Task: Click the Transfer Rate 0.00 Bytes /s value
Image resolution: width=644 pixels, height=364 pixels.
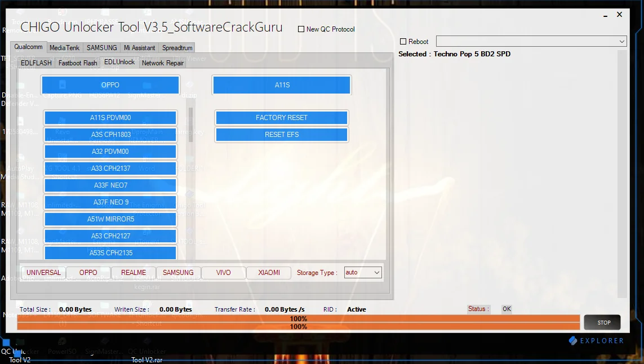Action: pos(284,309)
